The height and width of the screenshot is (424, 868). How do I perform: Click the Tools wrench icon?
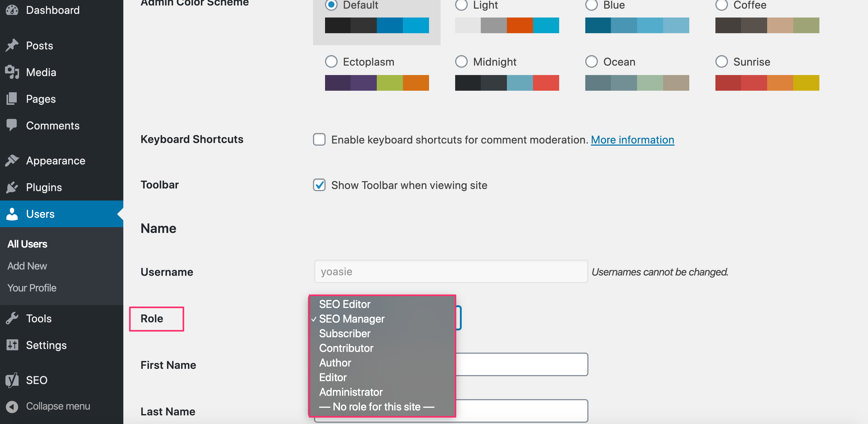(12, 318)
